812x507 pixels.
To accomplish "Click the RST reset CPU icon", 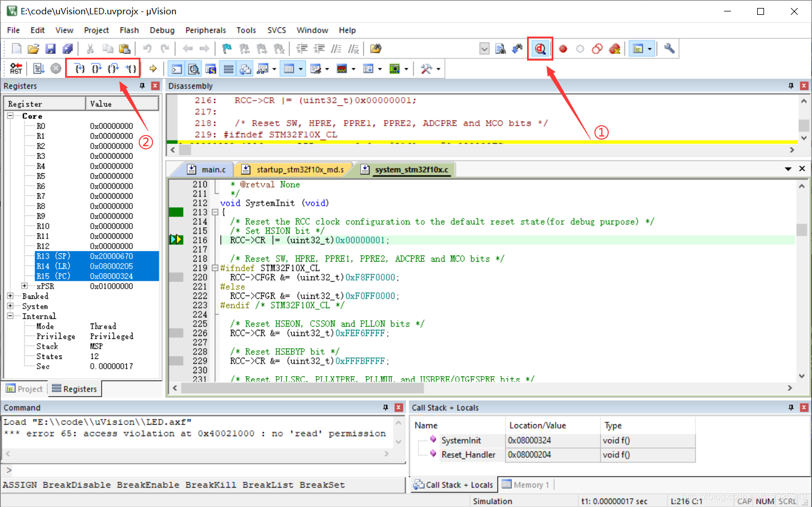I will coord(16,69).
